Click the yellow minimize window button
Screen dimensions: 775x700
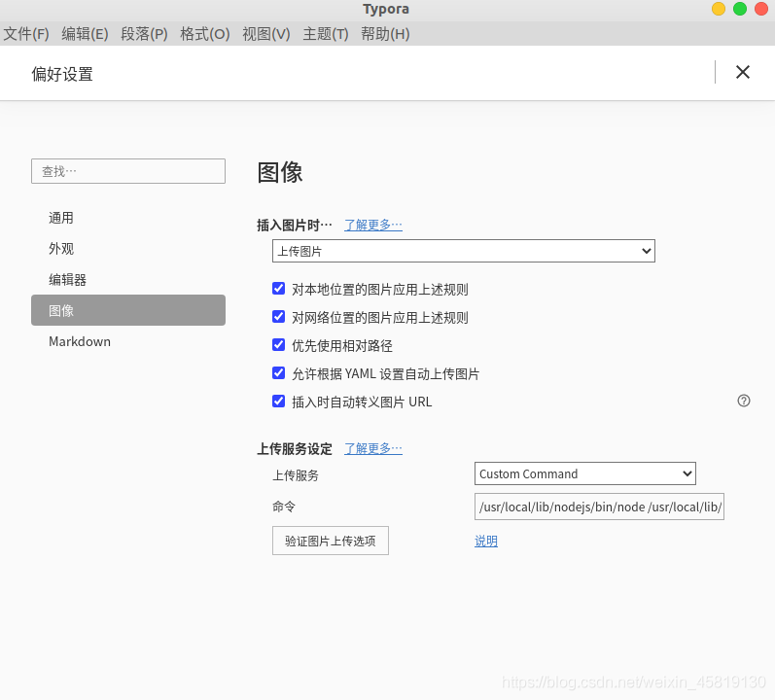[x=719, y=9]
